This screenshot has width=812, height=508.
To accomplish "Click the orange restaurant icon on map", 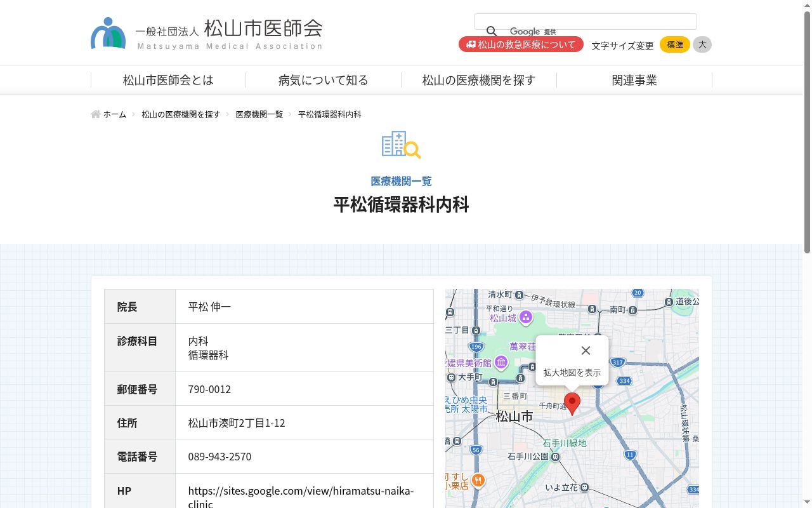I will [478, 480].
